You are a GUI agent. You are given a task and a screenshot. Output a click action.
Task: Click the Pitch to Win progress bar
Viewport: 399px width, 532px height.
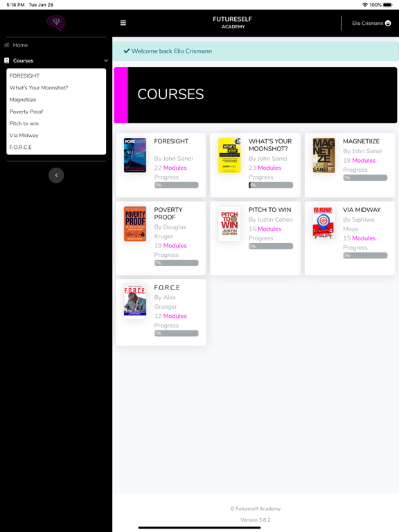271,246
